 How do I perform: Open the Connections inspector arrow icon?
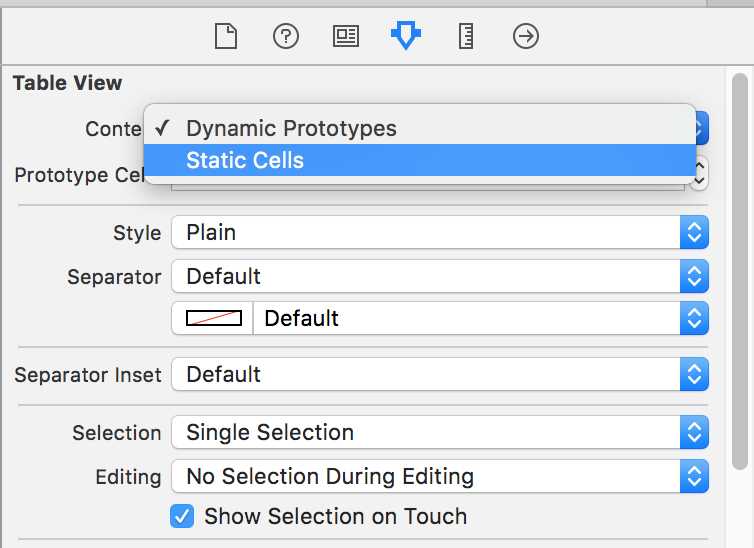click(x=526, y=36)
